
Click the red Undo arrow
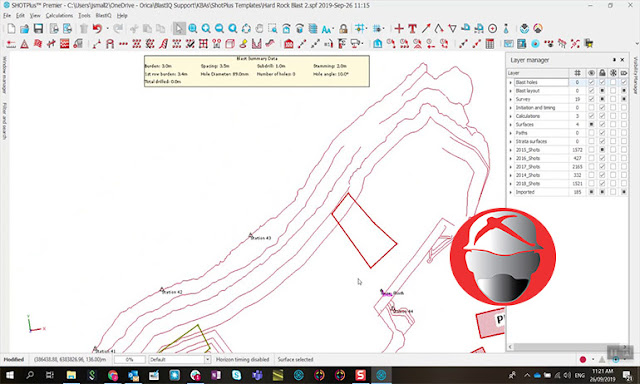(97, 29)
